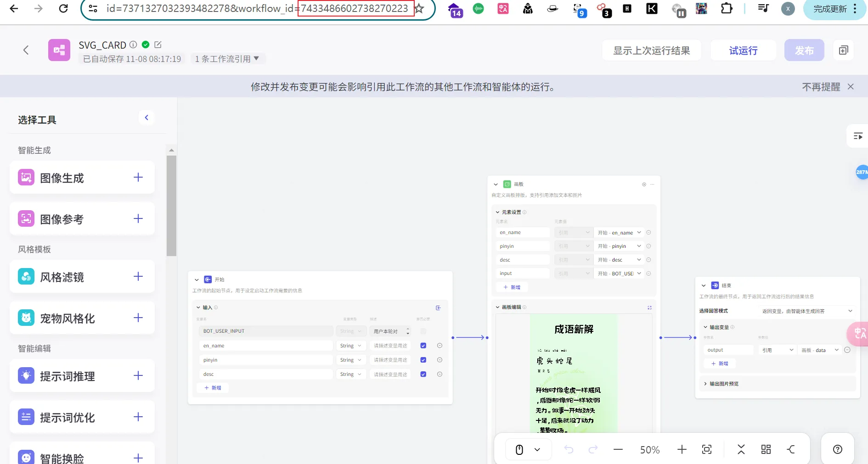Image resolution: width=868 pixels, height=464 pixels.
Task: Edit the SVG_CARD workflow name
Action: 158,45
